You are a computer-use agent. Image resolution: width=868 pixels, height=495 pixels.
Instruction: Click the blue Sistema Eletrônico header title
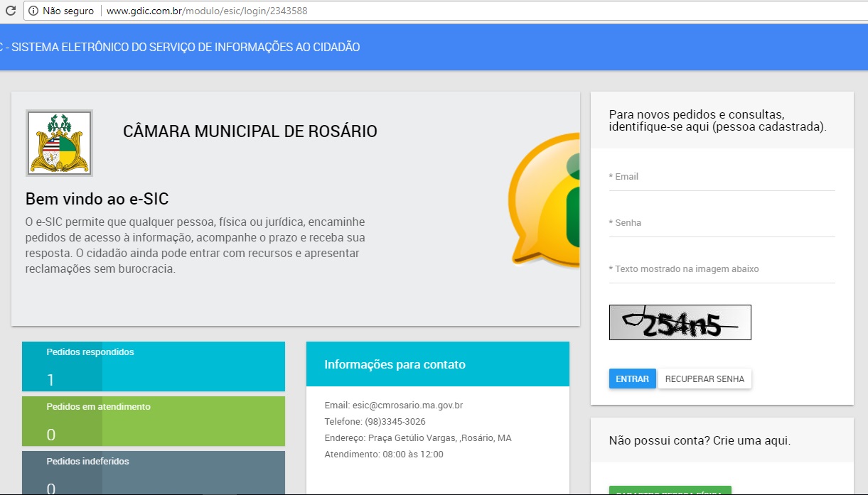pos(181,48)
